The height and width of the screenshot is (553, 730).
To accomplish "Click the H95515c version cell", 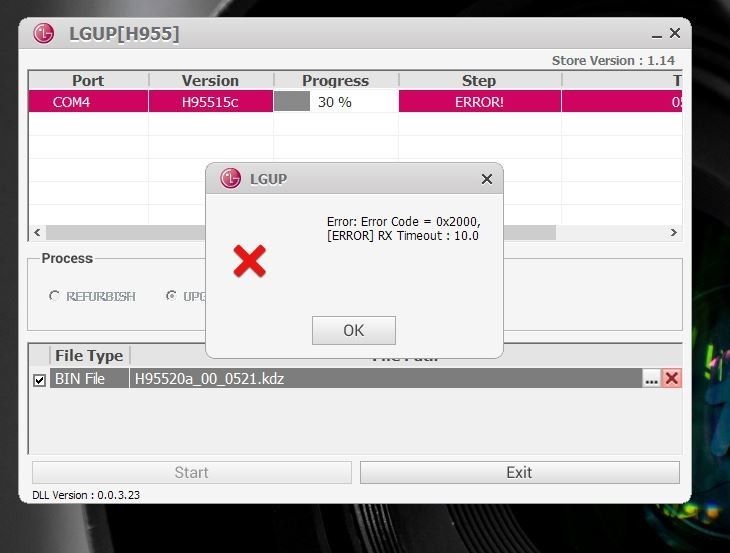I will pos(210,101).
